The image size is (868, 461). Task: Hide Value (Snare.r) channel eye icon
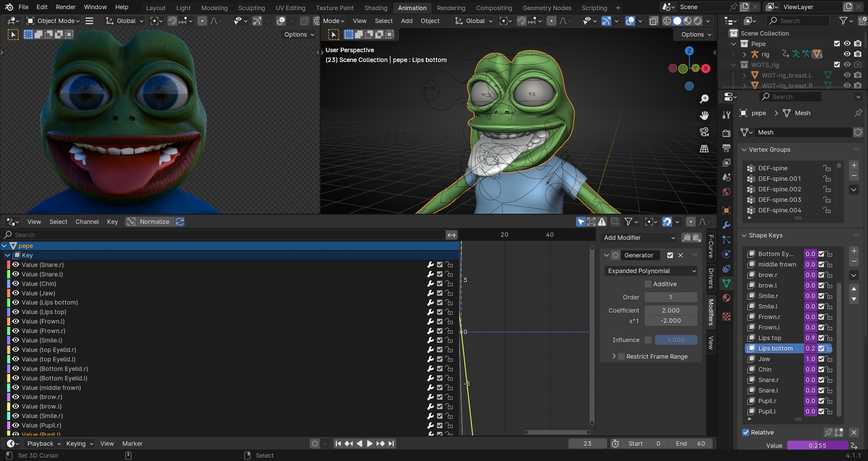coord(16,265)
